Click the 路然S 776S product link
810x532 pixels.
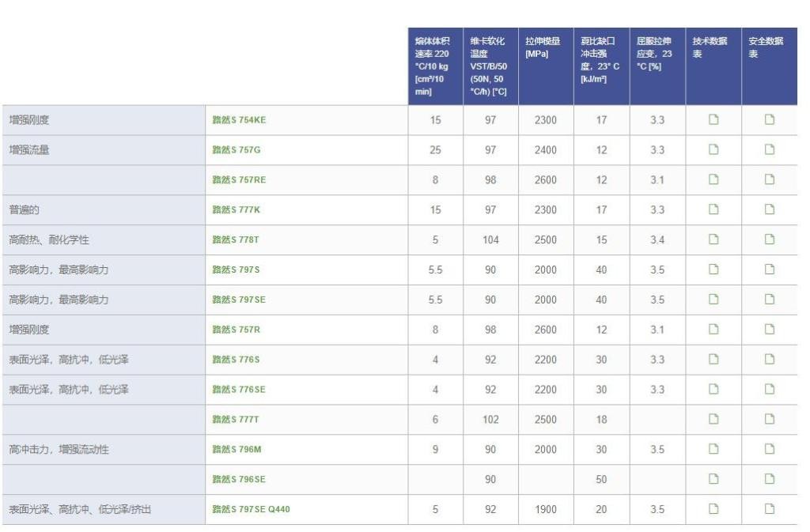click(x=236, y=360)
